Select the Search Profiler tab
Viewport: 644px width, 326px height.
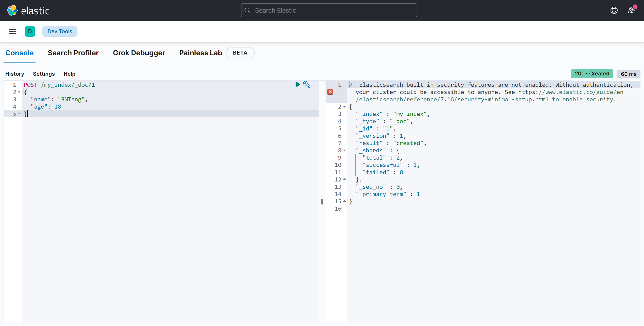coord(73,52)
